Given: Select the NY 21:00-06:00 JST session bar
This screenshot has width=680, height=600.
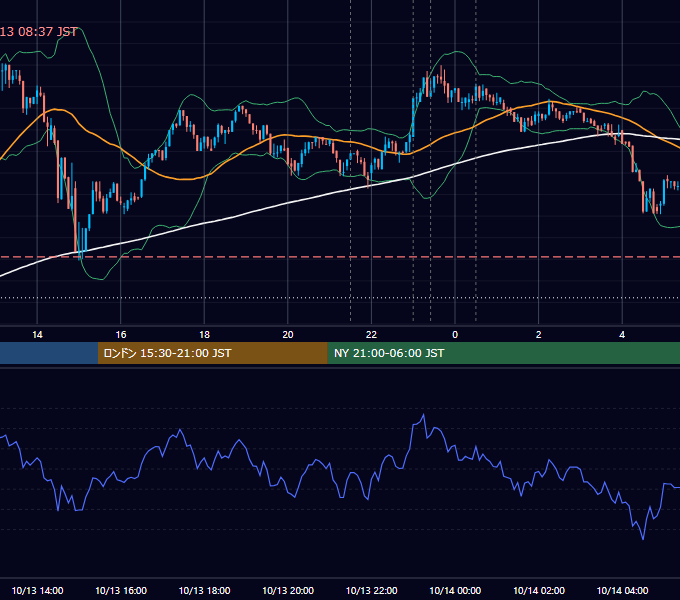Looking at the screenshot, I should click(x=503, y=353).
